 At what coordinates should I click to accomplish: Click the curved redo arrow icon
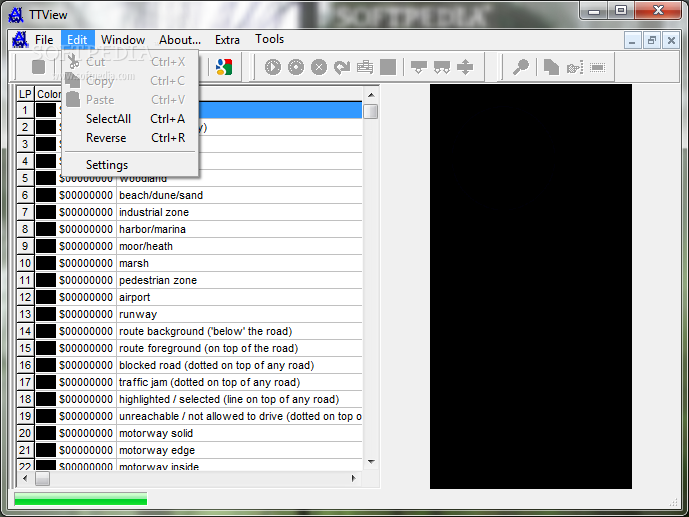point(342,67)
